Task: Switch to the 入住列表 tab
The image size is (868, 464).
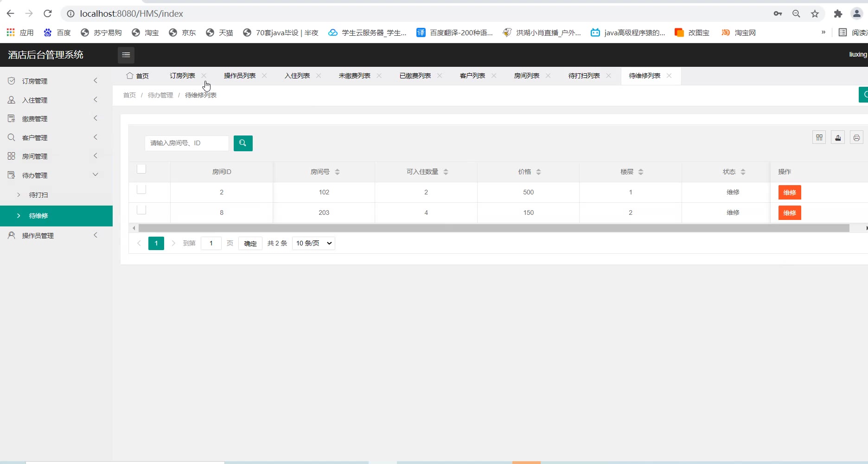Action: pyautogui.click(x=297, y=76)
